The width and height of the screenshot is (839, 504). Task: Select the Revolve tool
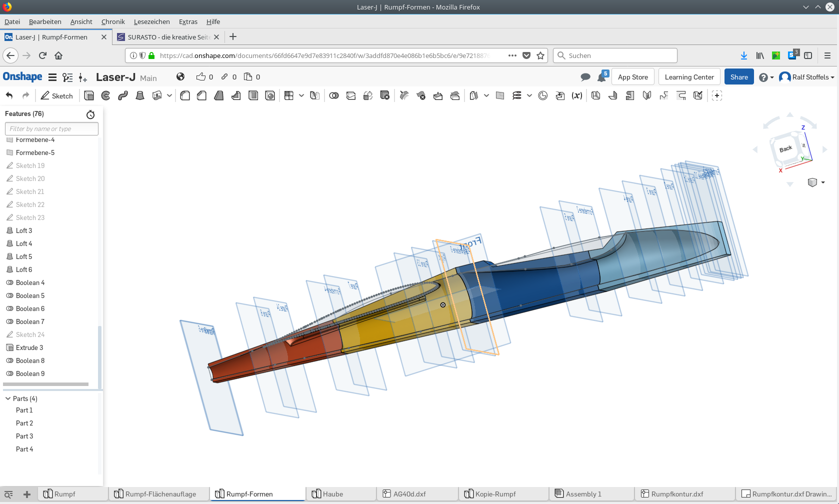106,95
